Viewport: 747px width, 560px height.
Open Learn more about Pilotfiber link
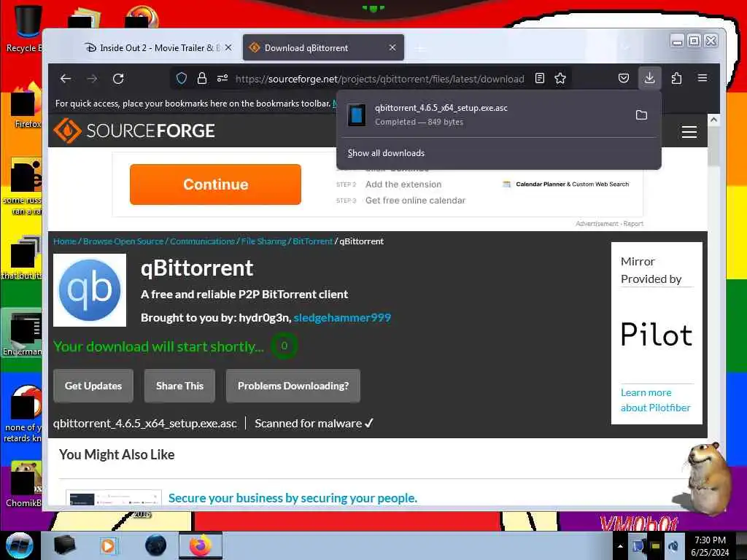click(x=656, y=400)
